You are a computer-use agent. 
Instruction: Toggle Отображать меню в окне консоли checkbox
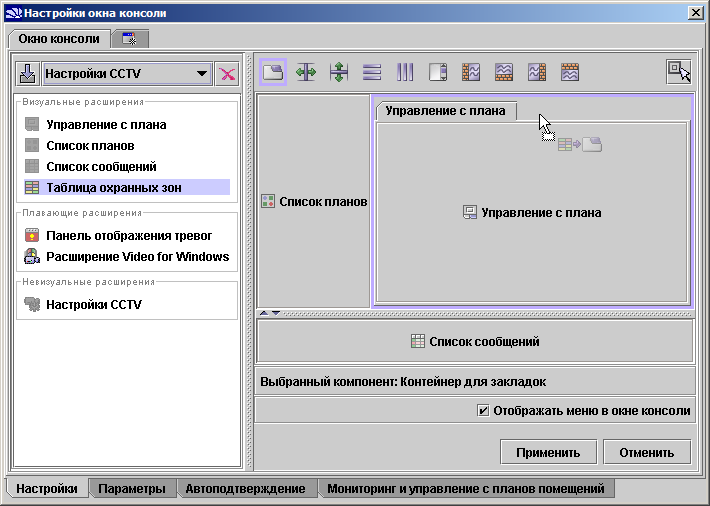(x=483, y=410)
